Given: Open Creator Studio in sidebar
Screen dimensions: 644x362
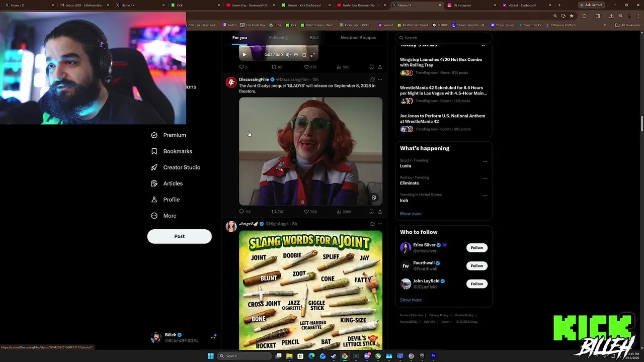Looking at the screenshot, I should (x=176, y=167).
